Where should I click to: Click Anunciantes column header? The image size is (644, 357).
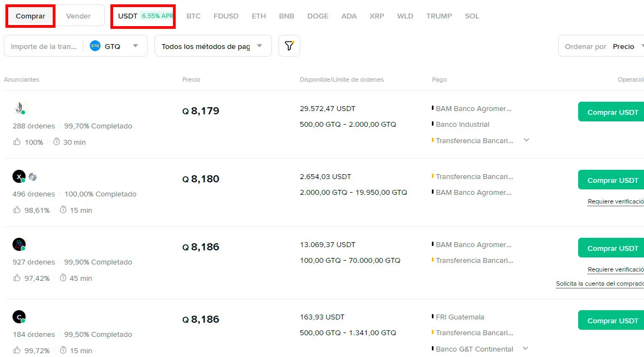tap(22, 79)
